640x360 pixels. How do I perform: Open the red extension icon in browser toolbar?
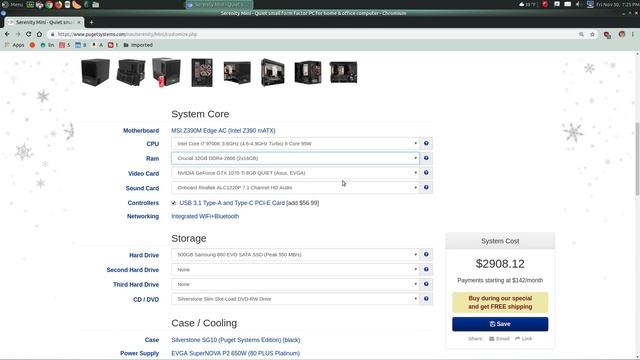[607, 35]
